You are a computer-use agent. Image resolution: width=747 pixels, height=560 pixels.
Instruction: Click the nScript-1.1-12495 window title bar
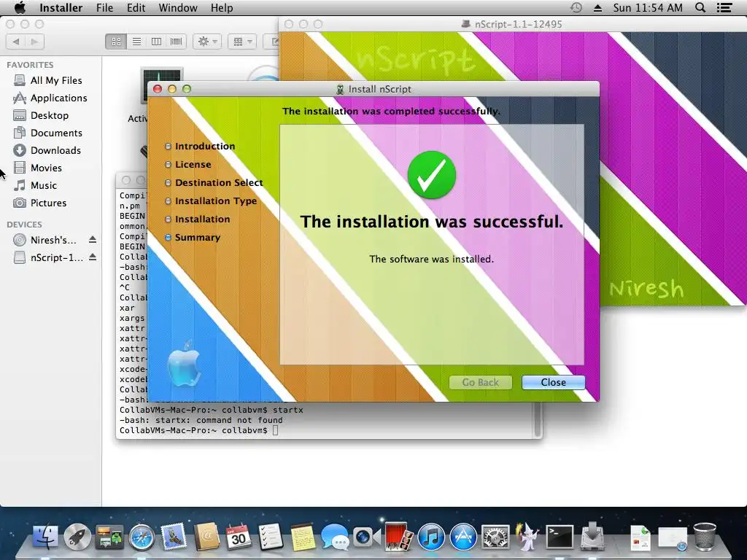[x=513, y=24]
